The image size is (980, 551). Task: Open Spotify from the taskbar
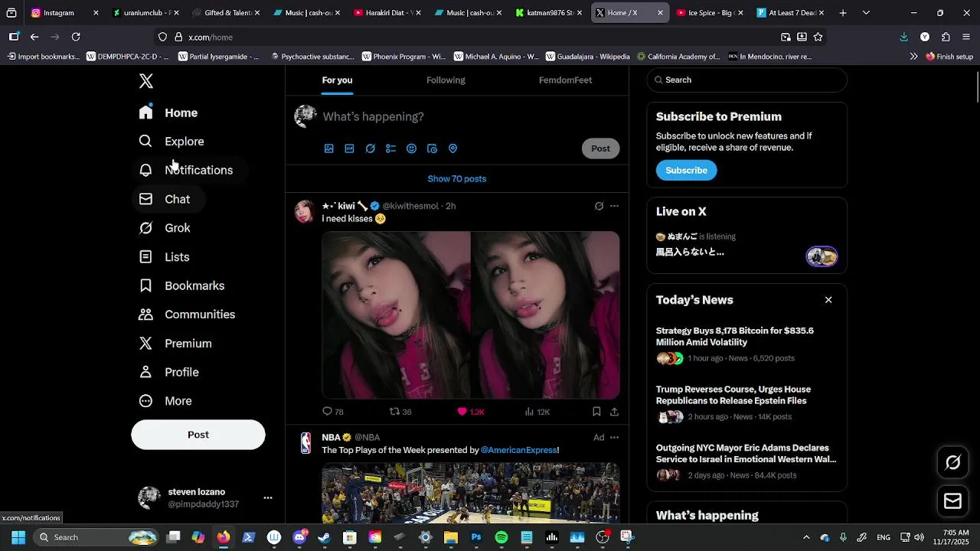pyautogui.click(x=501, y=537)
